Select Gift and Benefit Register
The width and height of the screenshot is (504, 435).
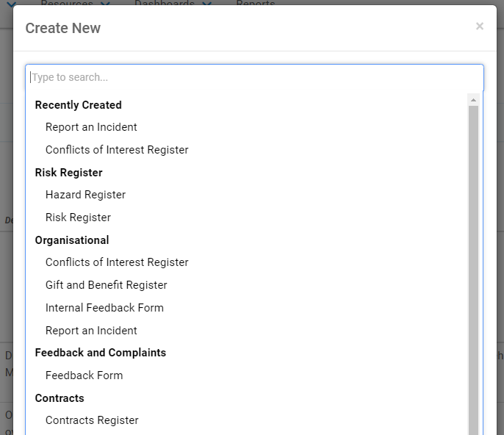106,285
